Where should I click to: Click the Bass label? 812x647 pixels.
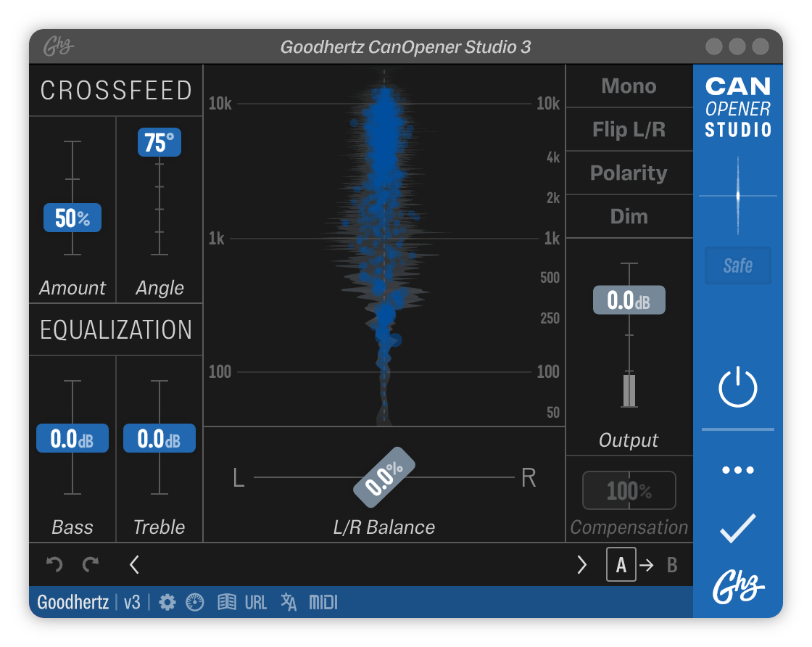pos(72,527)
